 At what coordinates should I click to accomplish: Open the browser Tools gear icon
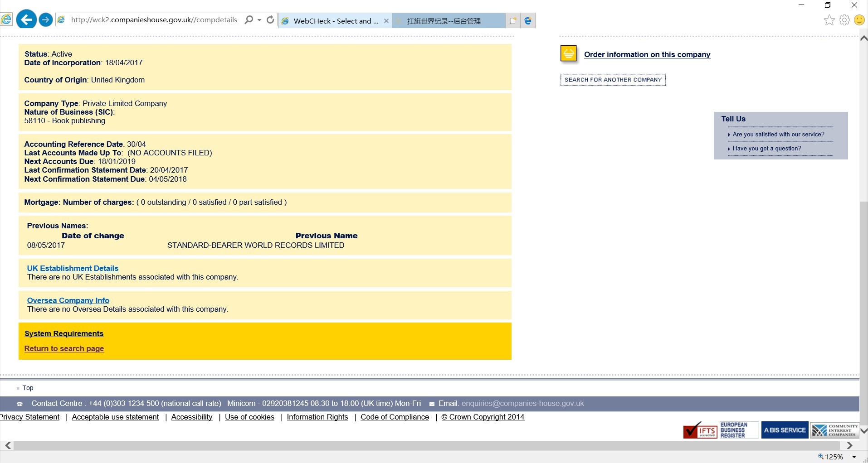(x=844, y=20)
